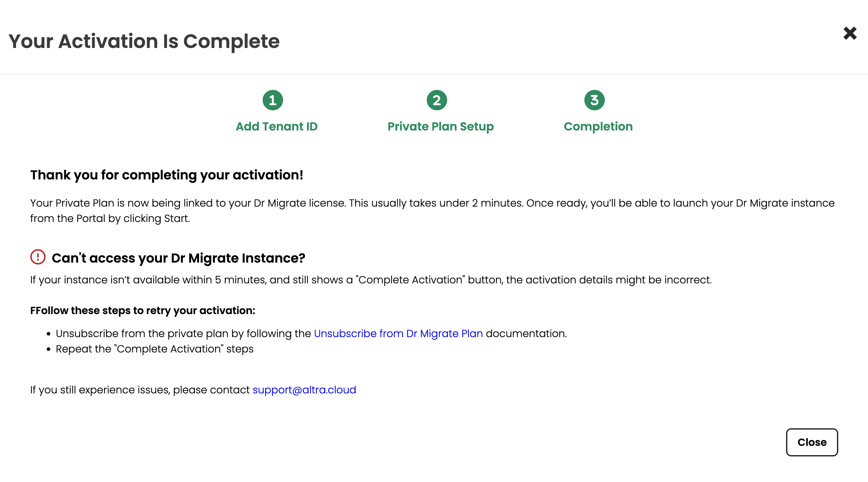The width and height of the screenshot is (868, 482).
Task: Email support@altra.cloud via the link
Action: (304, 390)
